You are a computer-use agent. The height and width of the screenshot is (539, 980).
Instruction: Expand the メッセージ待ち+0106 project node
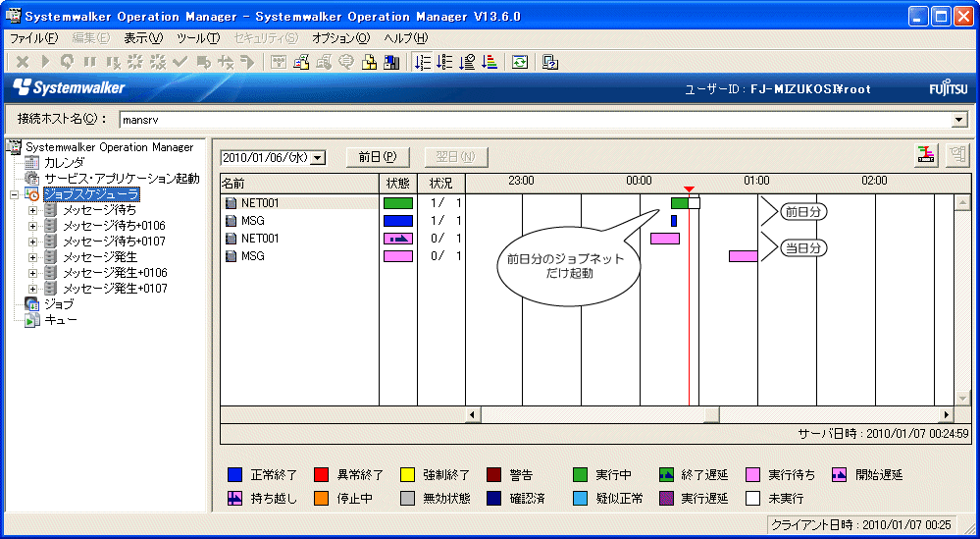[32, 226]
